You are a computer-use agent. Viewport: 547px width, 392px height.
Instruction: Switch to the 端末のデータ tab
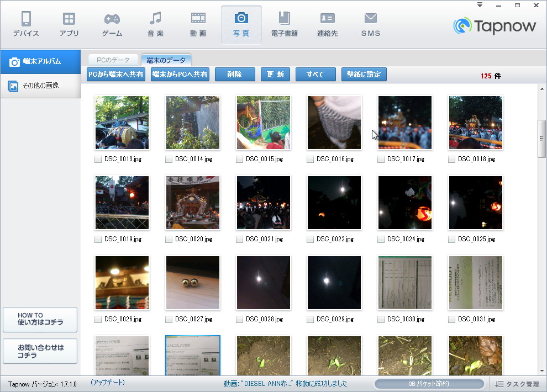(166, 60)
